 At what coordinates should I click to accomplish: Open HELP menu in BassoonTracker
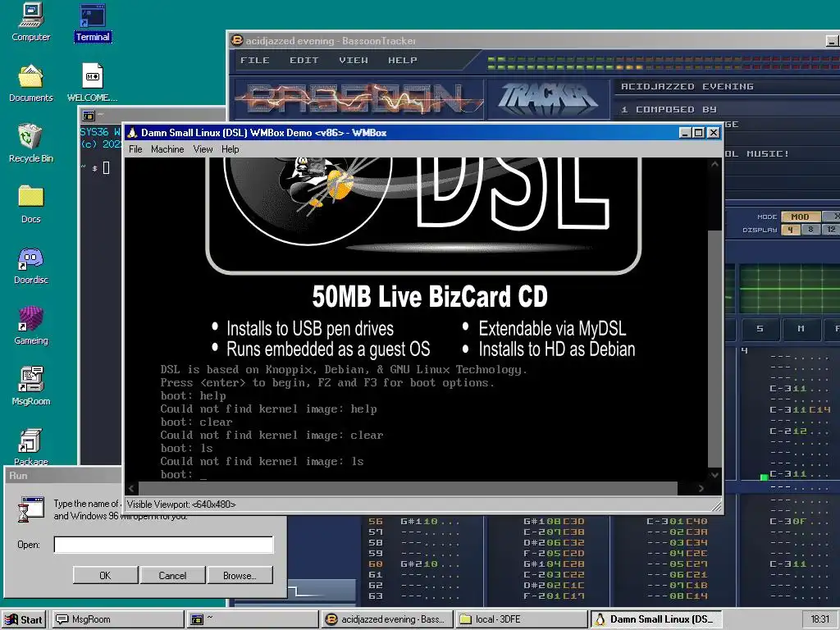pos(403,60)
